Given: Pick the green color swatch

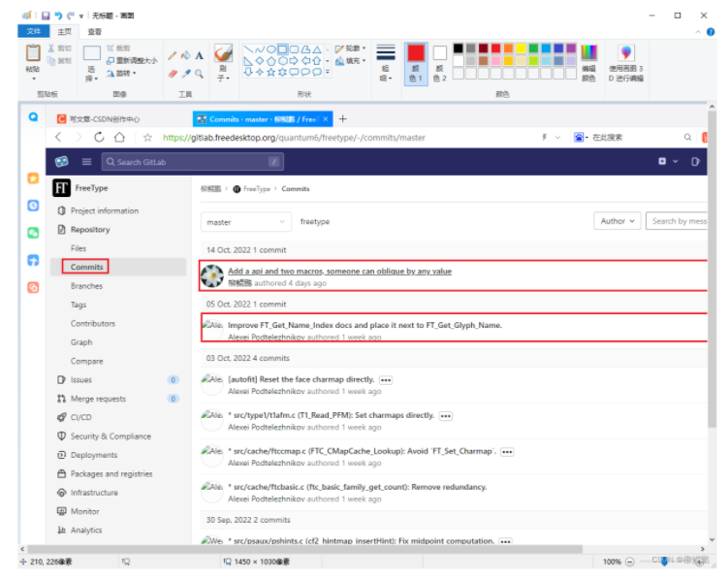Looking at the screenshot, I should [533, 48].
